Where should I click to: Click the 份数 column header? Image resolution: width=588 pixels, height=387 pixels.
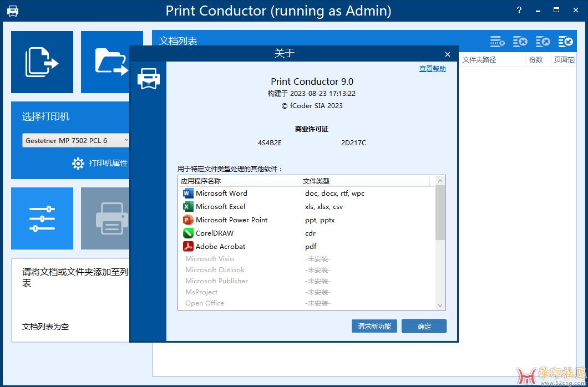click(x=536, y=60)
